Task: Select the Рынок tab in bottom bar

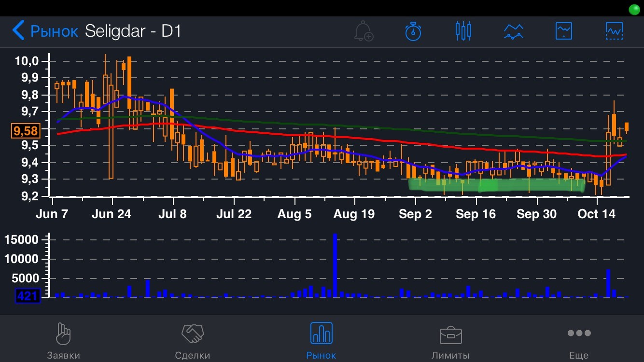Action: point(321,340)
